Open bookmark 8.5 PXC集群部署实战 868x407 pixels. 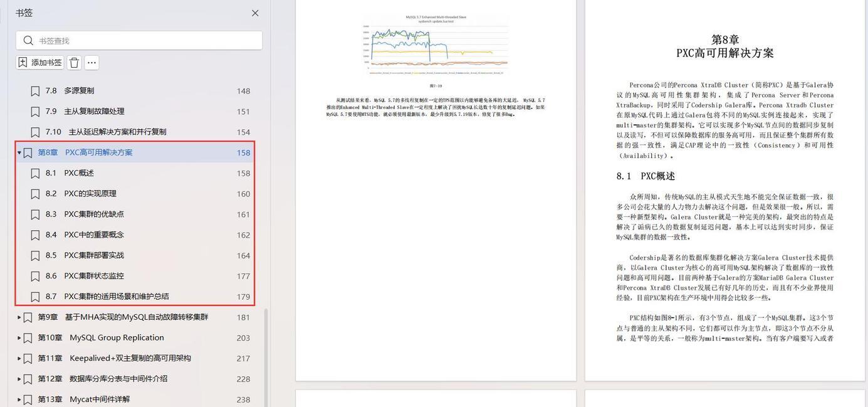(85, 255)
